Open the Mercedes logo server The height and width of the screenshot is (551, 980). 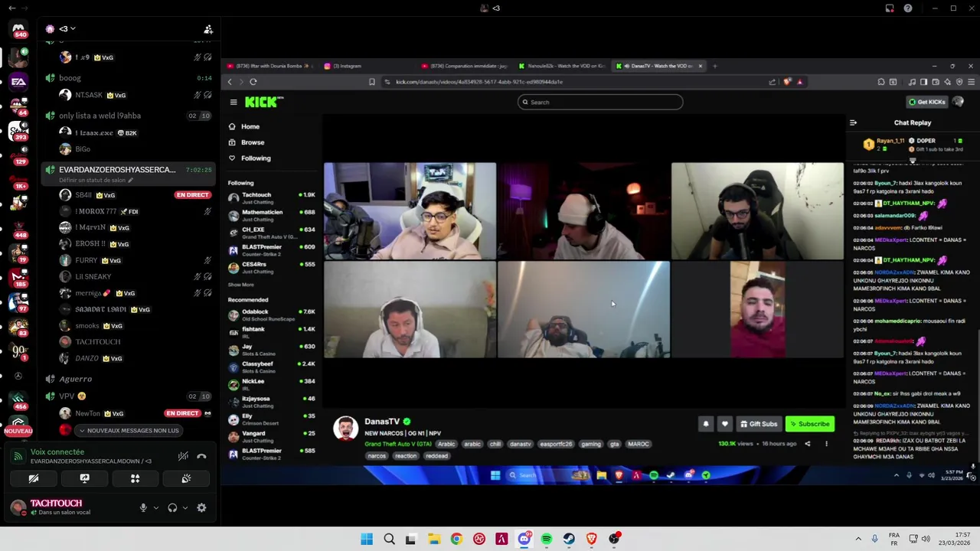tap(18, 376)
